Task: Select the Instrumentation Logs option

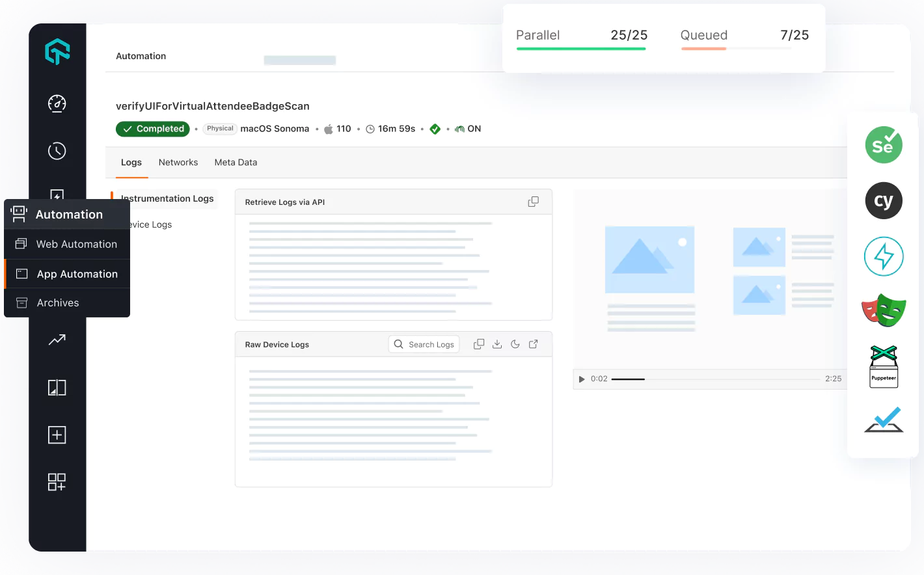Action: (x=167, y=198)
